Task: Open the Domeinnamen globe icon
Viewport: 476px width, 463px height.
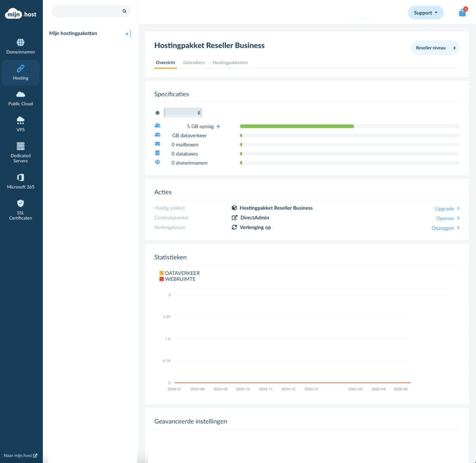Action: click(x=20, y=42)
